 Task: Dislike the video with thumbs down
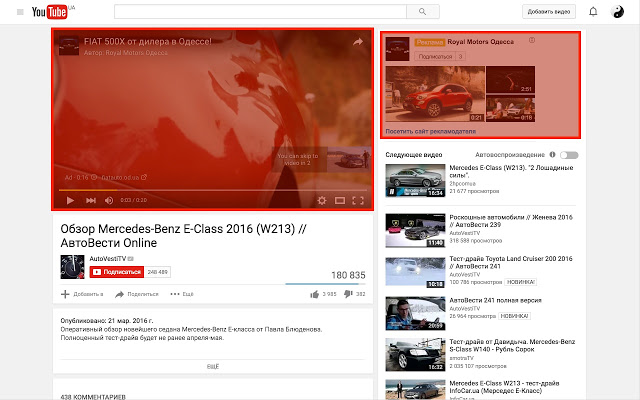tap(348, 294)
